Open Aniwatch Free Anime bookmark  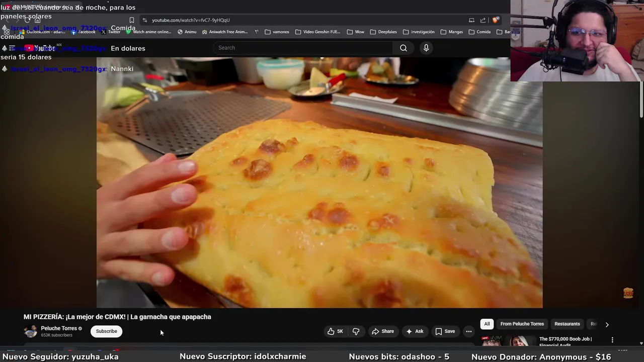pyautogui.click(x=225, y=32)
